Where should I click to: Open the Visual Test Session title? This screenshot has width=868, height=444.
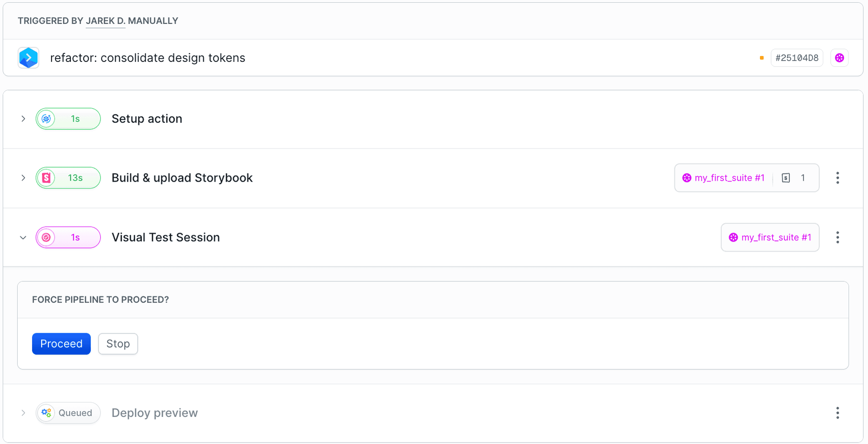tap(165, 238)
